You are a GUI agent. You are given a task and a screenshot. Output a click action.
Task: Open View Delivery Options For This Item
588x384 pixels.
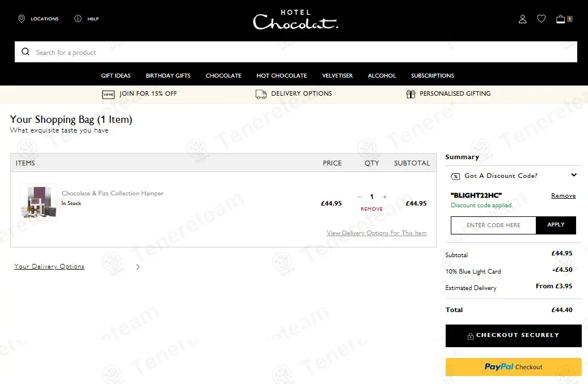coord(377,233)
